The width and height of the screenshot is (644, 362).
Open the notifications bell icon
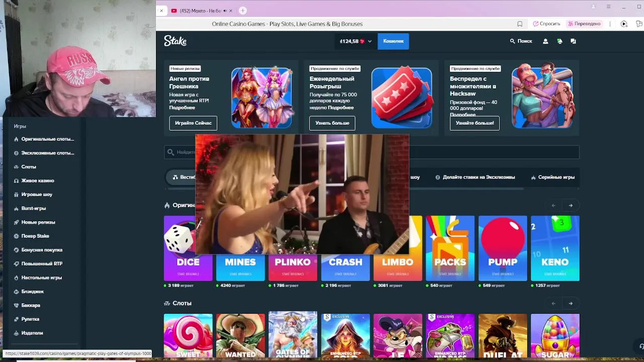click(559, 41)
